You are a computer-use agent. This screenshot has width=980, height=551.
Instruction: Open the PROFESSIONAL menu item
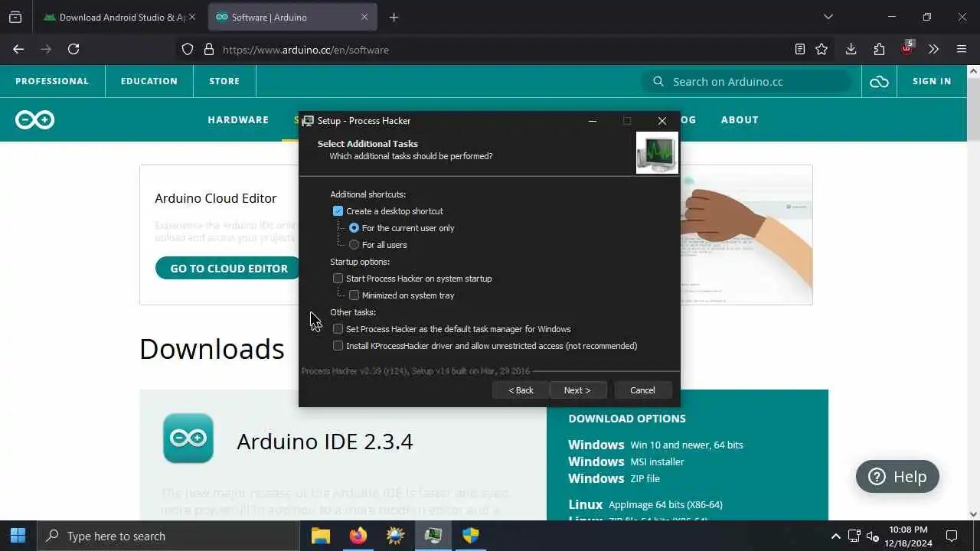click(x=52, y=81)
